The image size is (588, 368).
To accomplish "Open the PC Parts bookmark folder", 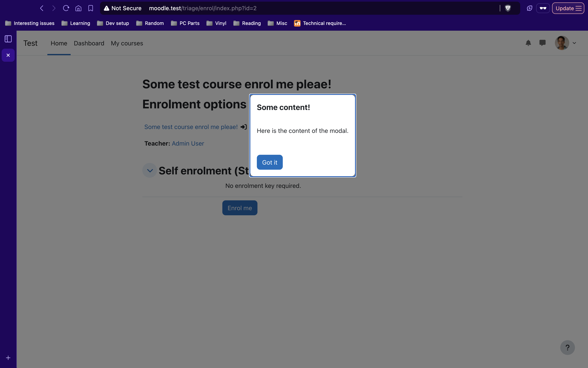I will point(185,23).
